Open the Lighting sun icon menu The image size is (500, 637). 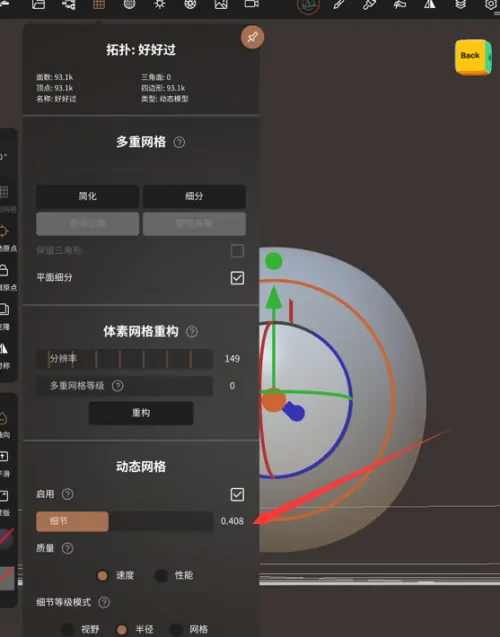[160, 4]
